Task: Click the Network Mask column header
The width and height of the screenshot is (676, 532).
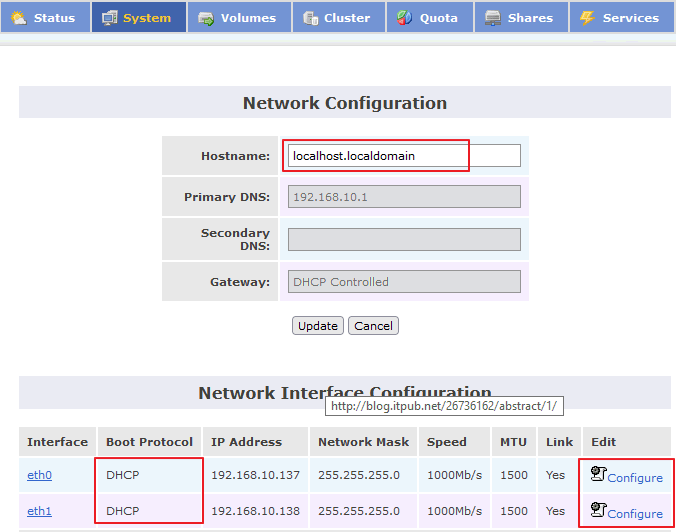Action: tap(363, 441)
